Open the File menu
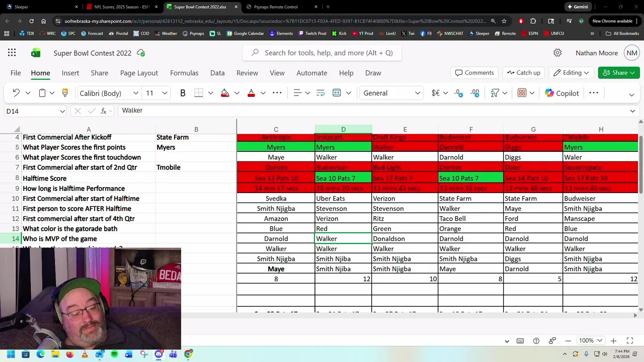 pos(16,73)
